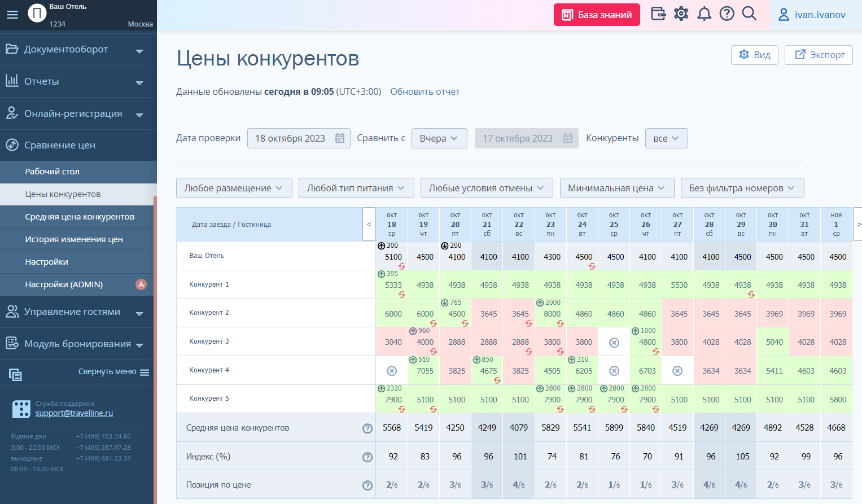The image size is (862, 504).
Task: Expand the Минимальная цена dropdown
Action: (616, 188)
